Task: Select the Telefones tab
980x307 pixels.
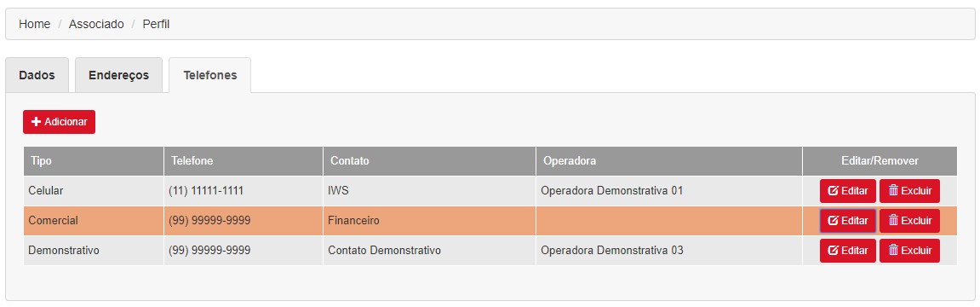Action: pyautogui.click(x=210, y=75)
